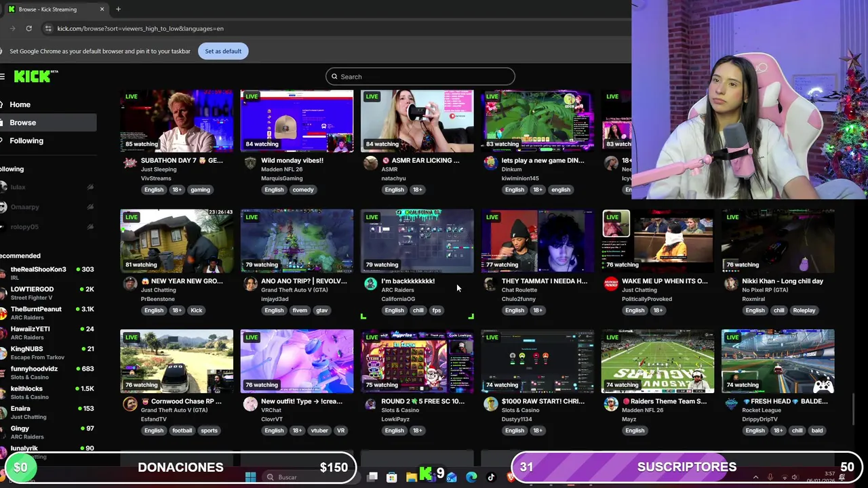The image size is (868, 488).
Task: Open site information icon beside the URL
Action: click(x=47, y=28)
